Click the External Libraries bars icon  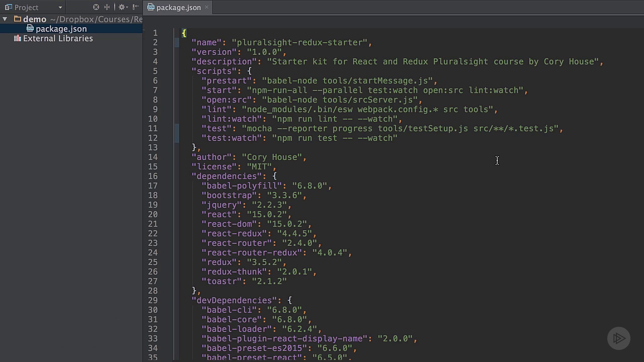18,38
